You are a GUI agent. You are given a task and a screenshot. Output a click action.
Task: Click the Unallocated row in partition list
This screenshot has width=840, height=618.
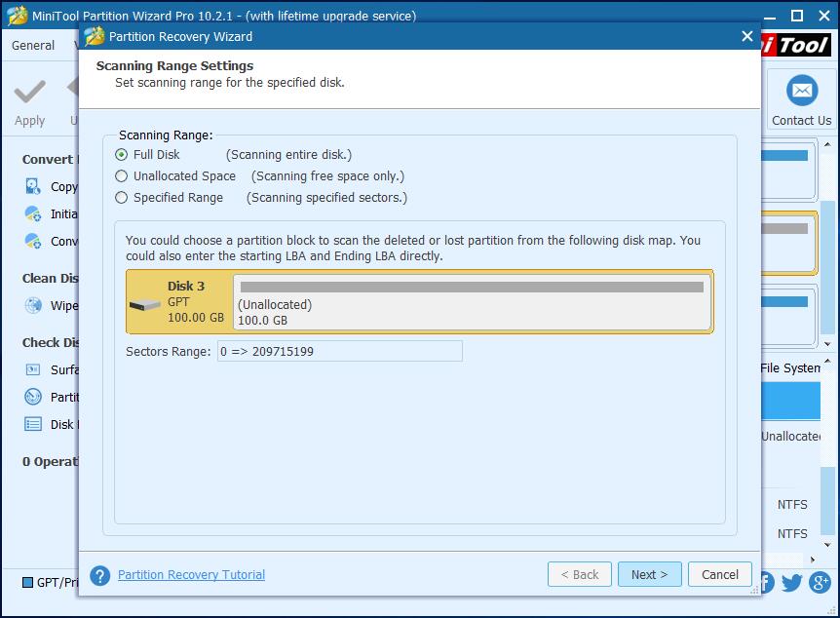click(790, 437)
